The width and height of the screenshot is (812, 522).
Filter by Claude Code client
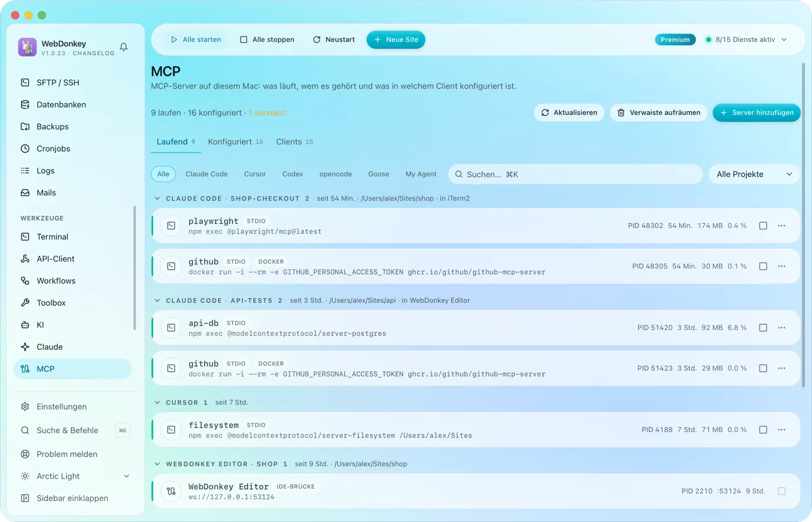206,174
